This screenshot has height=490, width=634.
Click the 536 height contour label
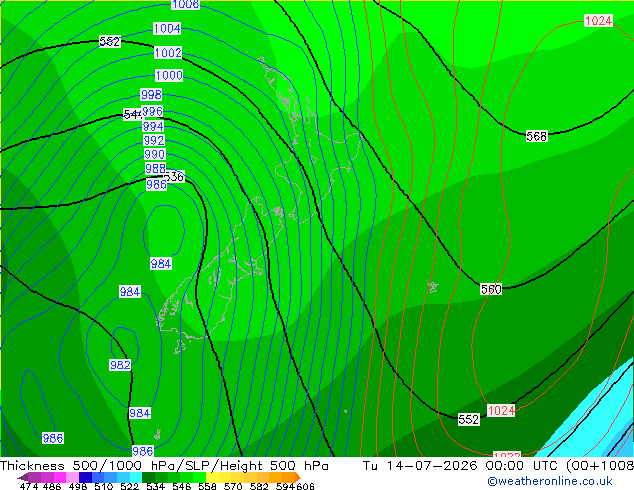point(175,177)
